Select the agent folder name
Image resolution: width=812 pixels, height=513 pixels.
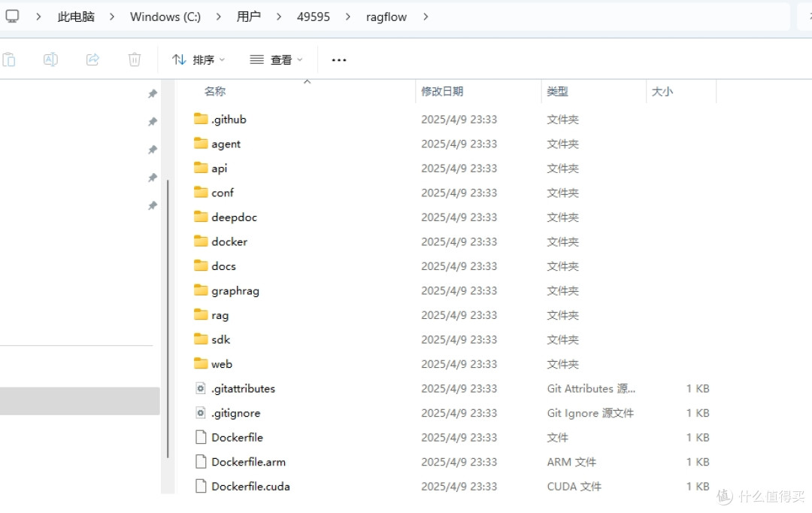coord(226,144)
